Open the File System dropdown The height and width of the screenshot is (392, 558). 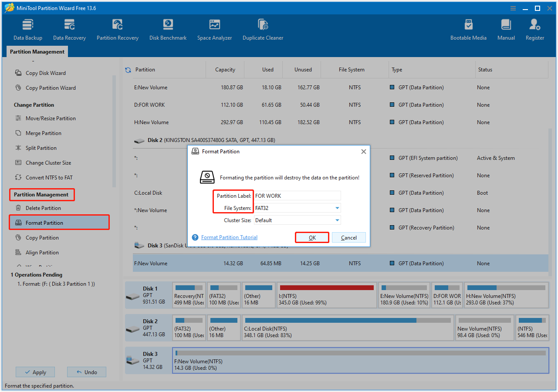coord(336,208)
